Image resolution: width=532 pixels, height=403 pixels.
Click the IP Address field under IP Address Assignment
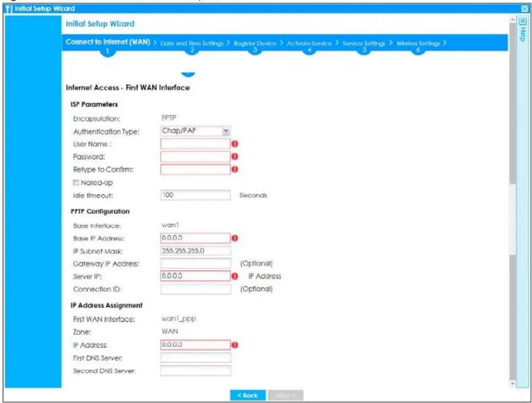click(x=196, y=344)
